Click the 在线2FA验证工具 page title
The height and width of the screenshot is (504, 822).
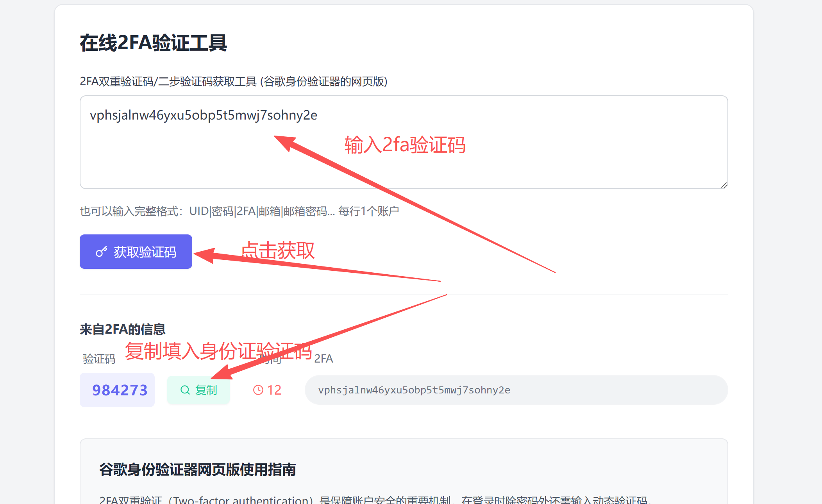click(153, 43)
